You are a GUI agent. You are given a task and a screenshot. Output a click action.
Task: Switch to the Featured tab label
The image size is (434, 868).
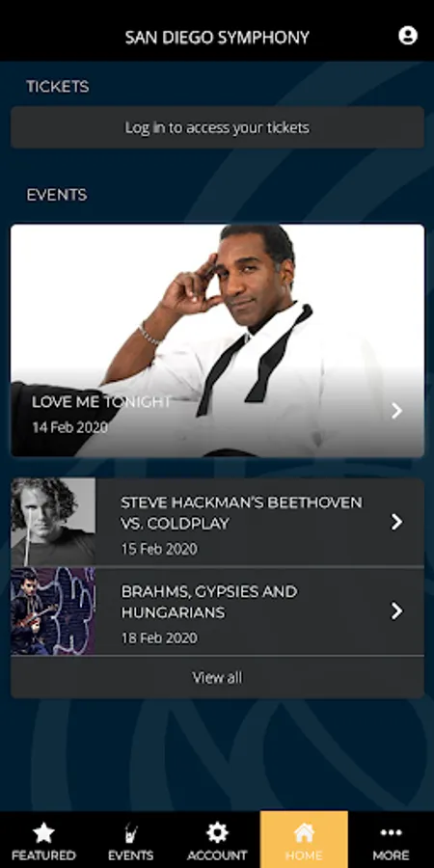point(43,855)
